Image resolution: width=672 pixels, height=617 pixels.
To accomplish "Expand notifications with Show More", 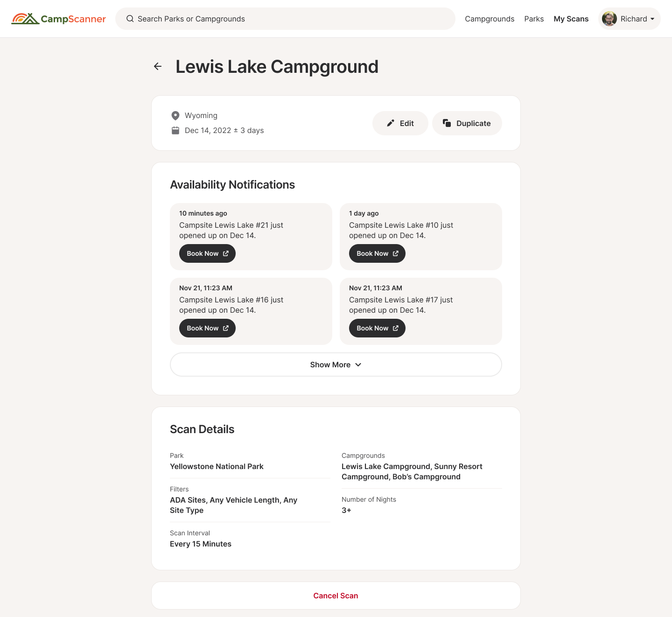I will pyautogui.click(x=336, y=365).
